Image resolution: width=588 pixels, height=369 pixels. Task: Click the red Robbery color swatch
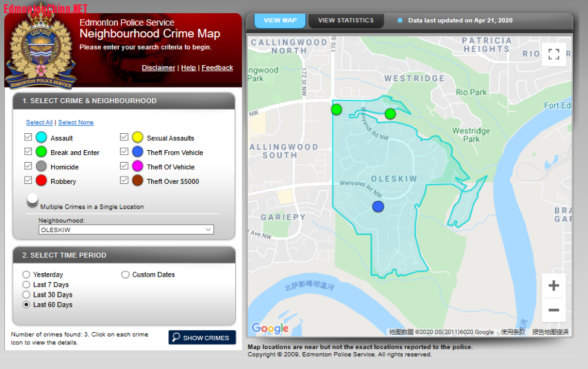click(41, 181)
